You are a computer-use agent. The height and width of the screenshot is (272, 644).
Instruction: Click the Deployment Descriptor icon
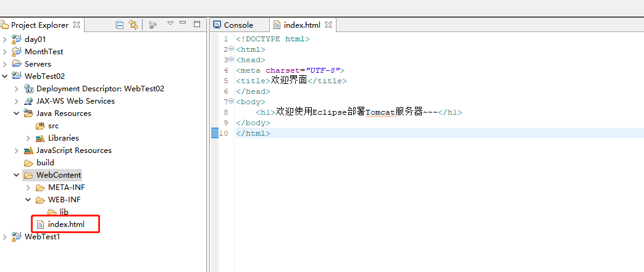(x=28, y=89)
